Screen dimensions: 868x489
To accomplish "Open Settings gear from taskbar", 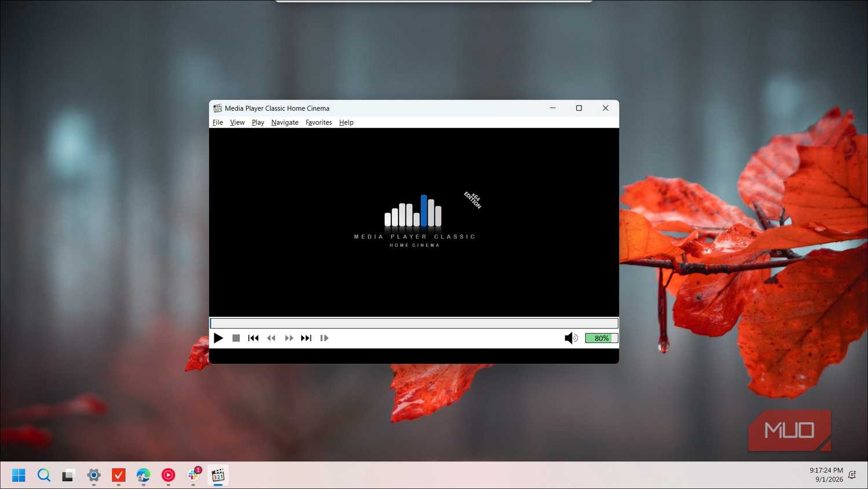I will point(93,475).
